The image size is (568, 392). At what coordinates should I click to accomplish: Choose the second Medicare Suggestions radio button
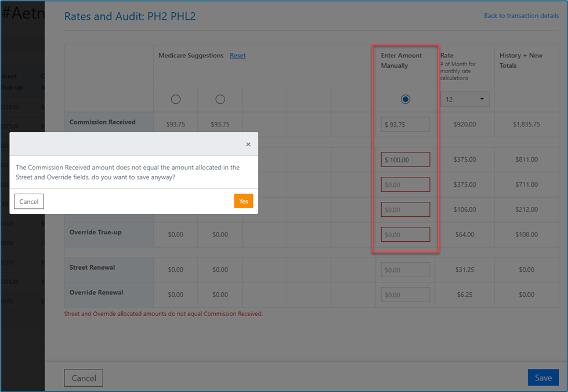(x=220, y=99)
